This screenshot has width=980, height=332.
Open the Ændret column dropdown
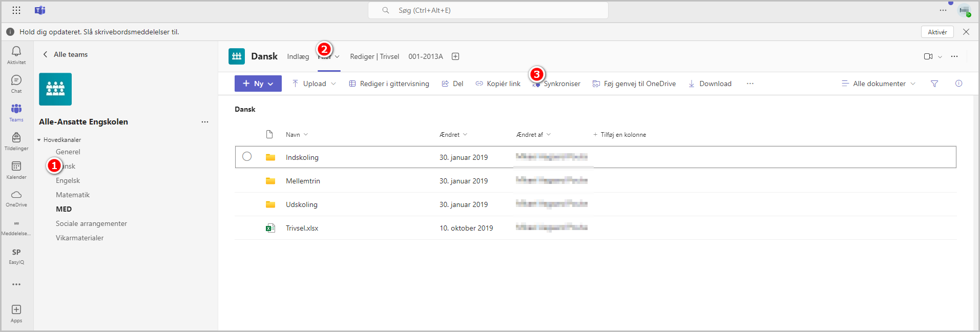coord(453,135)
